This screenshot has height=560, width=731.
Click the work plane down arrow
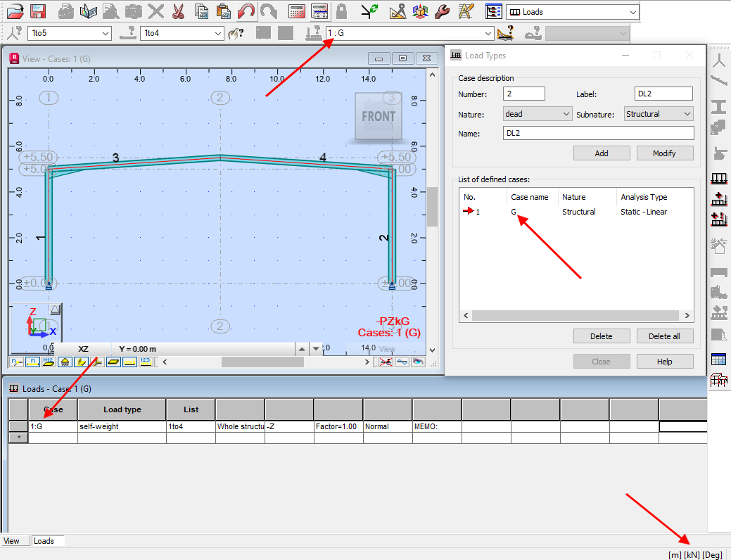pyautogui.click(x=316, y=349)
